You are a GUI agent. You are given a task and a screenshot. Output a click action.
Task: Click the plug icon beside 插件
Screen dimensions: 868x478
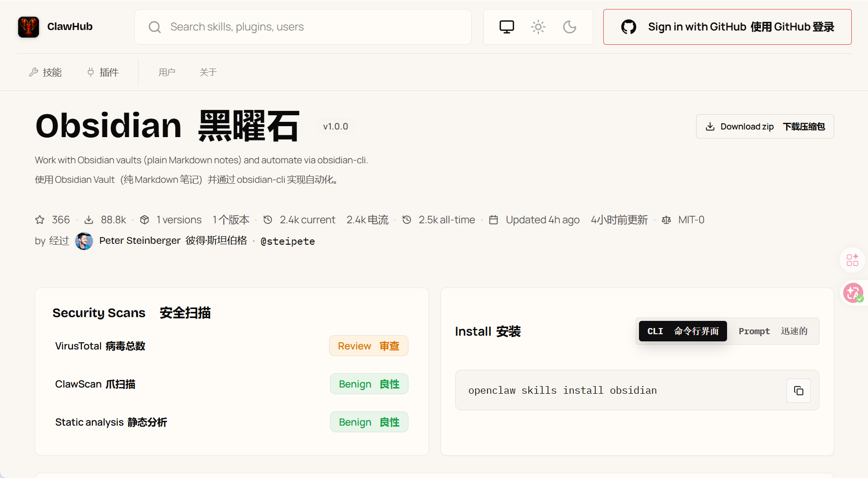coord(90,72)
